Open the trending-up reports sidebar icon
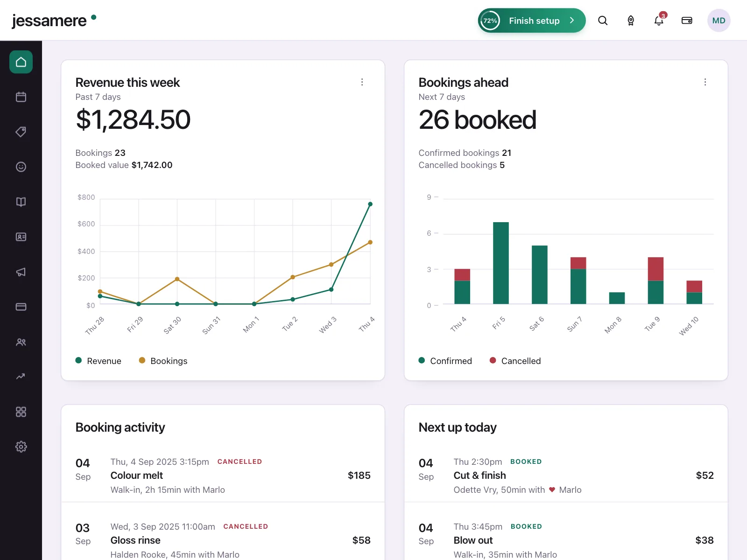Image resolution: width=747 pixels, height=560 pixels. tap(21, 377)
